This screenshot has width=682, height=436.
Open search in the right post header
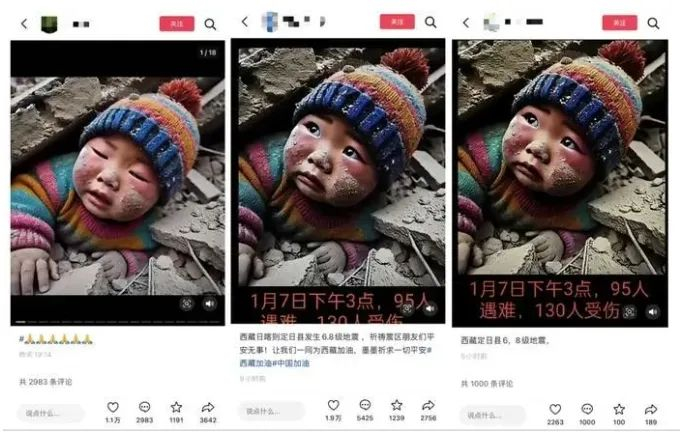tap(653, 23)
